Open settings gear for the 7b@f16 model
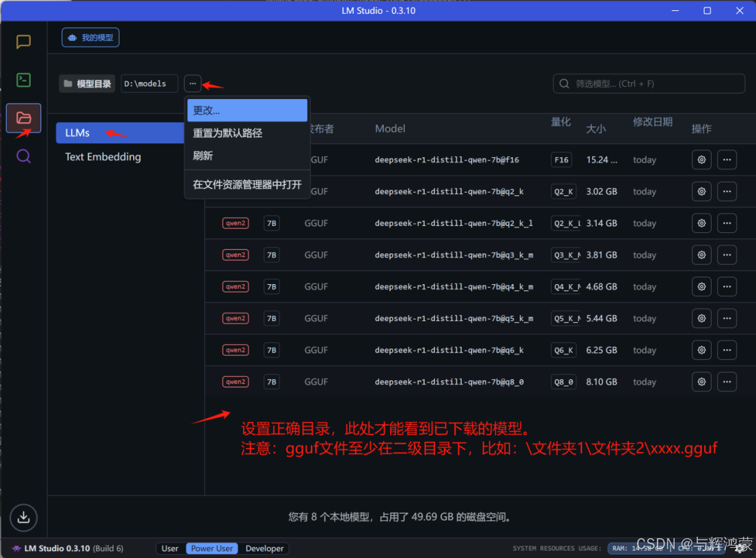756x558 pixels. (701, 160)
